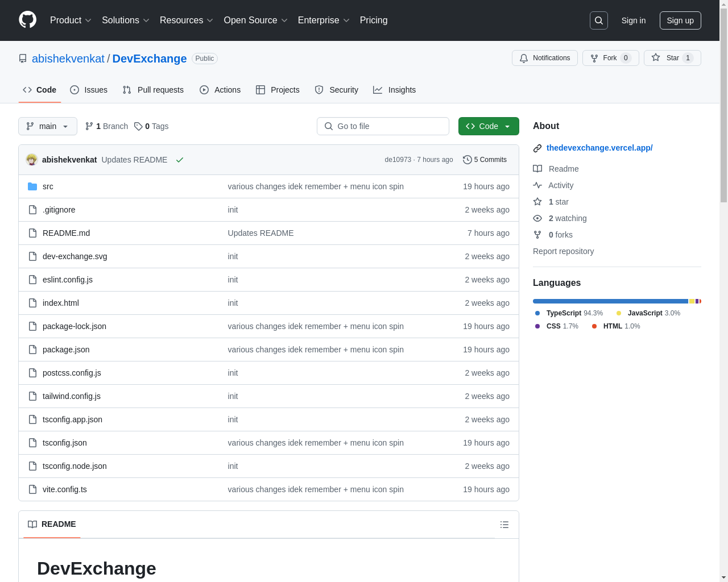This screenshot has height=582, width=728.
Task: Click the Sign in link
Action: (634, 20)
